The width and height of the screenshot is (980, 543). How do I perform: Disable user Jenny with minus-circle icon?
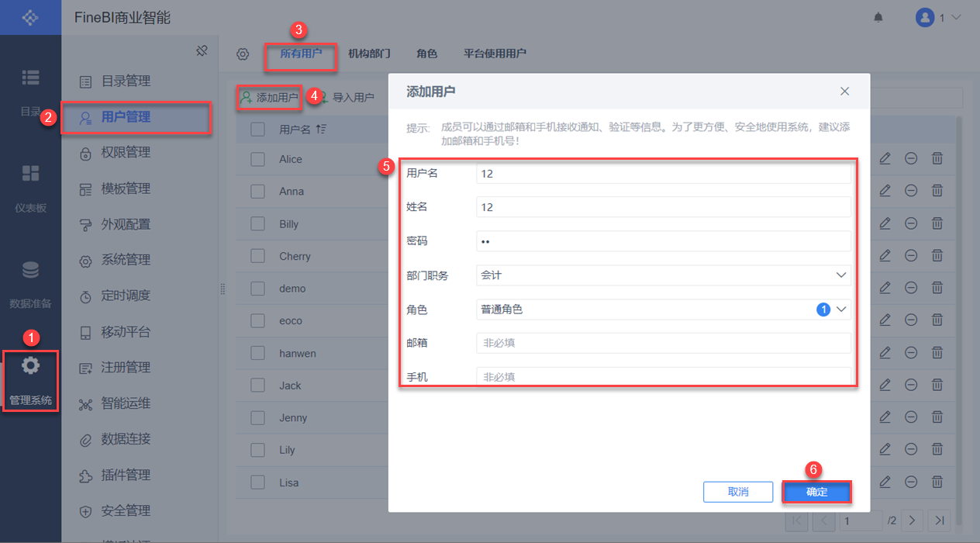[911, 417]
